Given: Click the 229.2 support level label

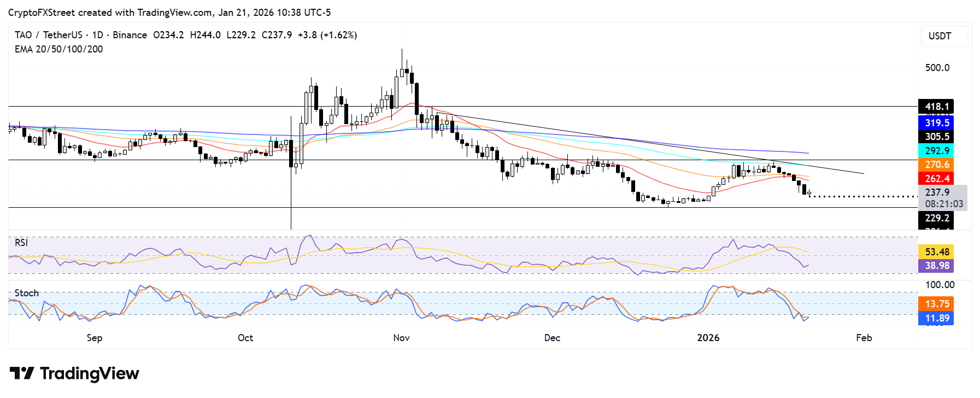Looking at the screenshot, I should tap(936, 218).
